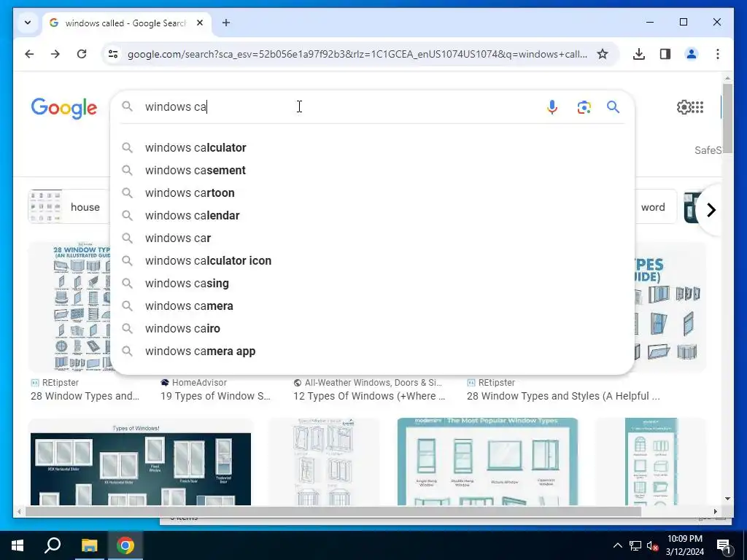This screenshot has height=560, width=747.
Task: Open Chrome three-dot menu
Action: tap(718, 54)
